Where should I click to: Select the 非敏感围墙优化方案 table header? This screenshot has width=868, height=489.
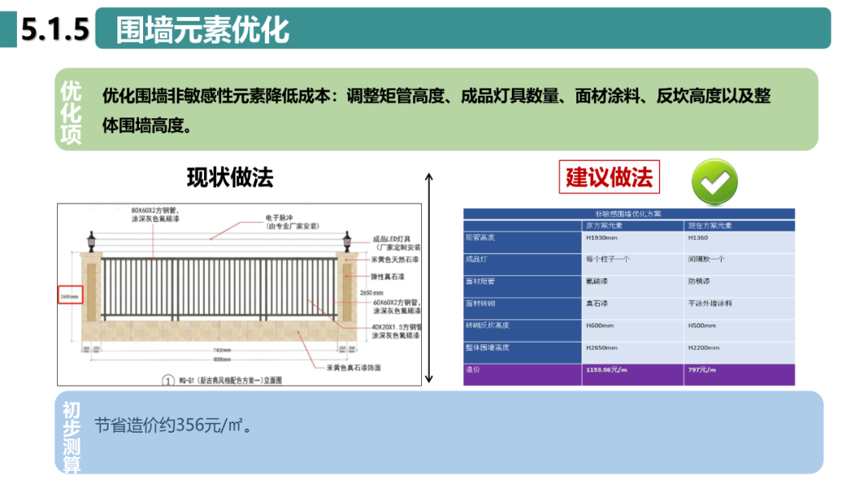629,212
